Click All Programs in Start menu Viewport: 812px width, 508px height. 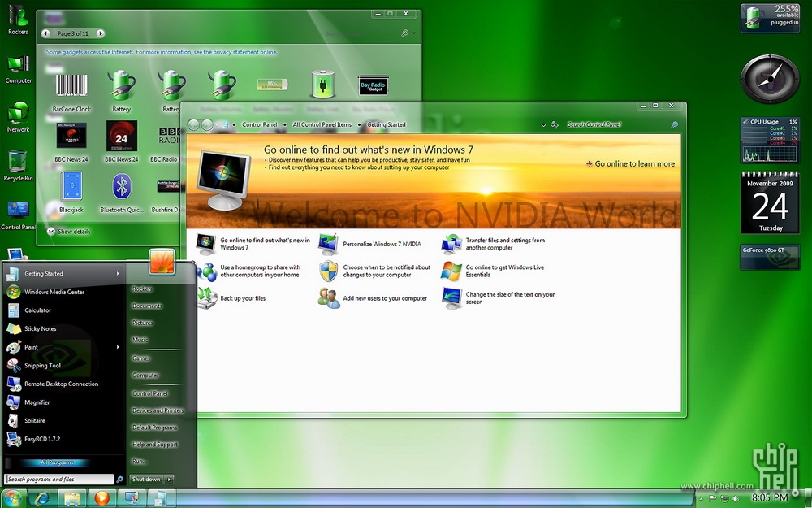click(x=57, y=462)
